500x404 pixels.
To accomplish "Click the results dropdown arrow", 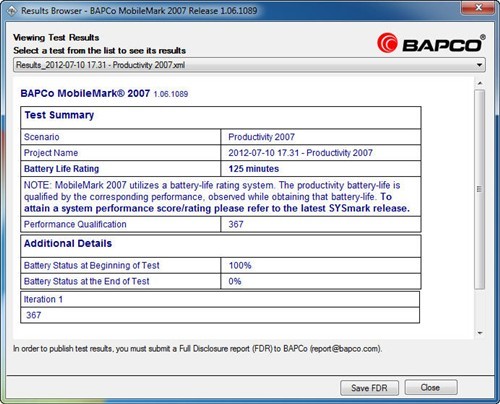I will point(479,65).
